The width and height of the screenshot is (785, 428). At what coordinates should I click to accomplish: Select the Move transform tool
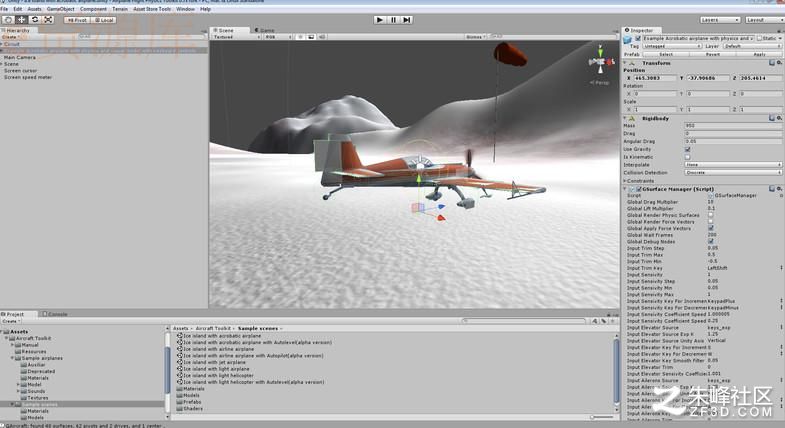22,20
